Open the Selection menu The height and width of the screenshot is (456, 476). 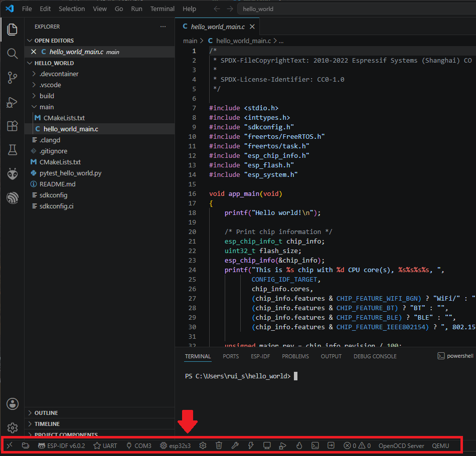[x=72, y=9]
